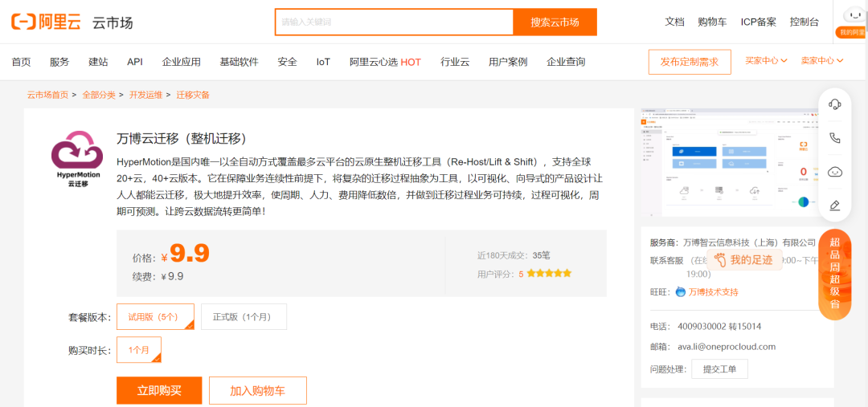
Task: Click phone number 4009030002 转15014
Action: (719, 326)
